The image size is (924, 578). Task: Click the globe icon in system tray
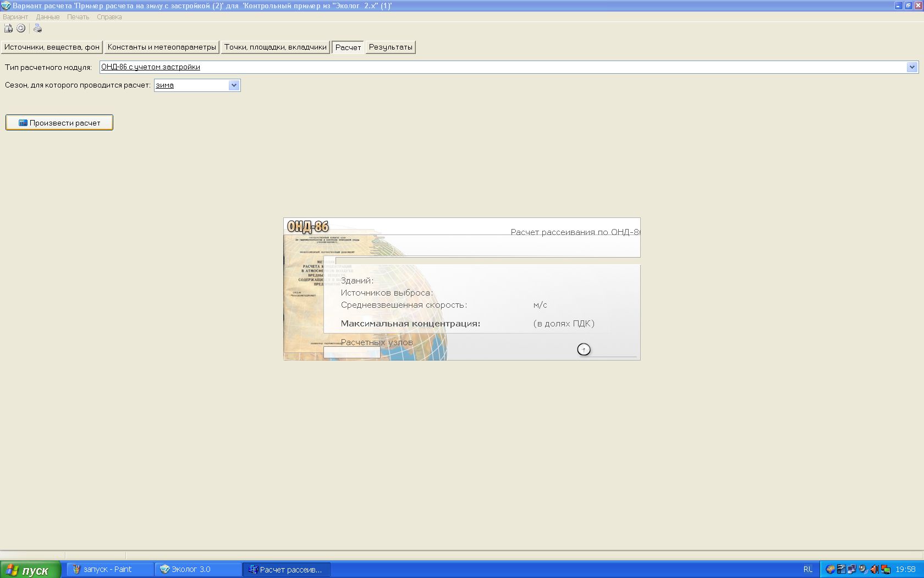point(830,569)
